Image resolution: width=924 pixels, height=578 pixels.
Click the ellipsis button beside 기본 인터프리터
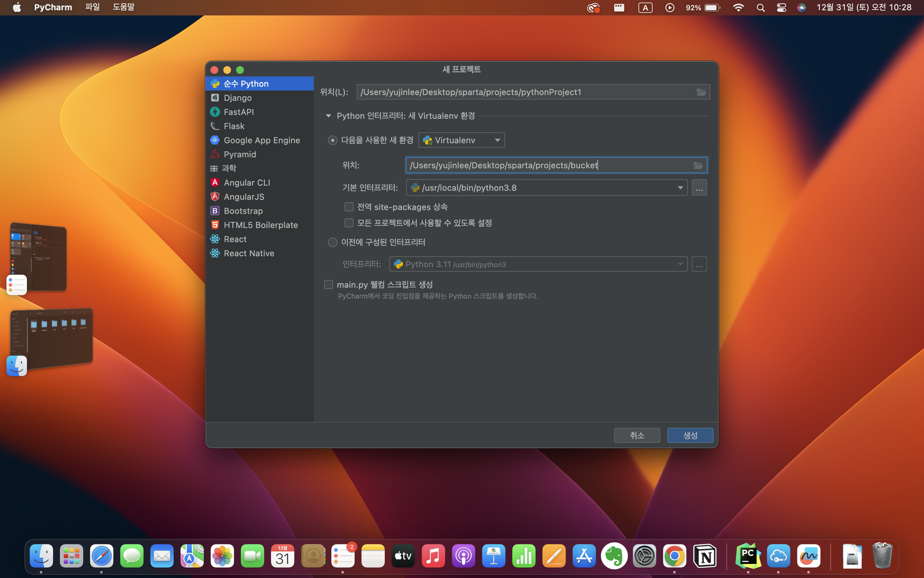pos(699,188)
